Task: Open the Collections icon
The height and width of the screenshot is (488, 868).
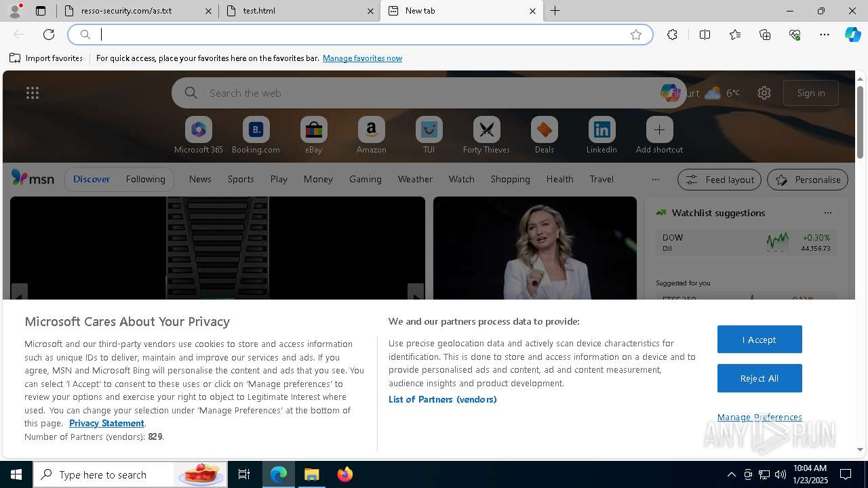Action: pyautogui.click(x=765, y=35)
